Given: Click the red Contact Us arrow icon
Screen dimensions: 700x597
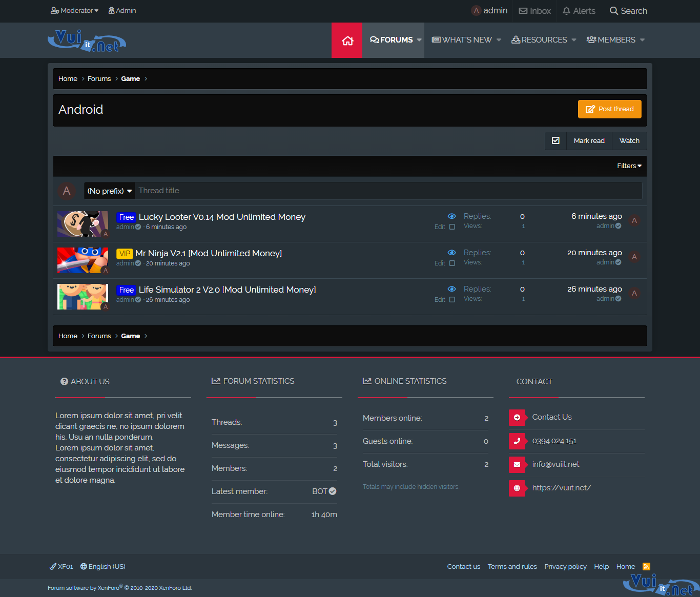Looking at the screenshot, I should pyautogui.click(x=517, y=418).
